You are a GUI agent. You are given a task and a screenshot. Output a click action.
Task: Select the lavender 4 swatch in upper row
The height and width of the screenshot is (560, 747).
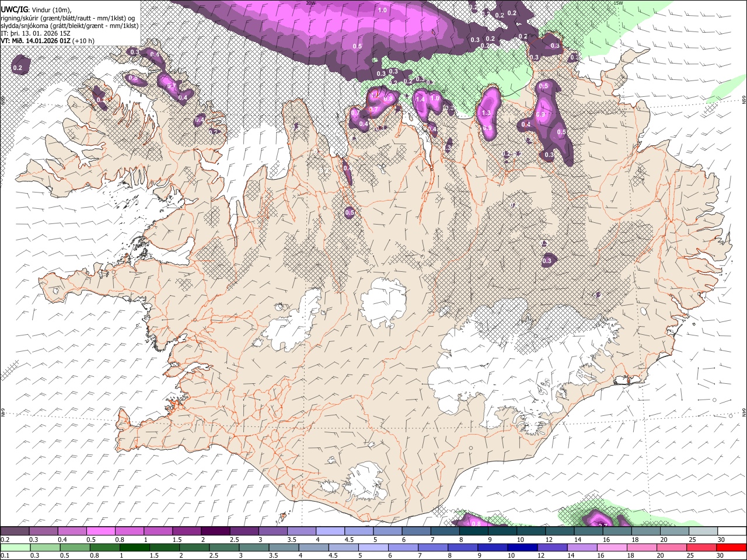point(329,531)
